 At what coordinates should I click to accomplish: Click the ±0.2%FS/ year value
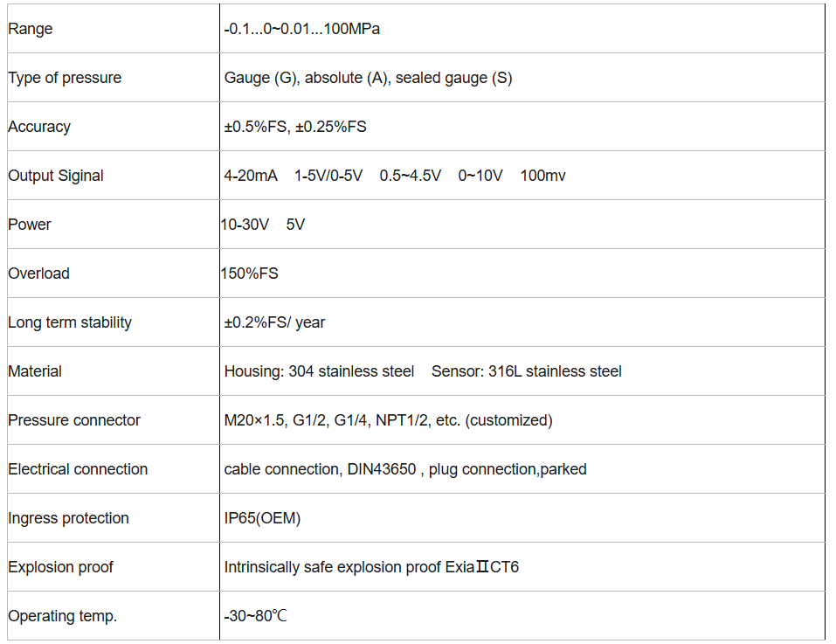pyautogui.click(x=274, y=322)
